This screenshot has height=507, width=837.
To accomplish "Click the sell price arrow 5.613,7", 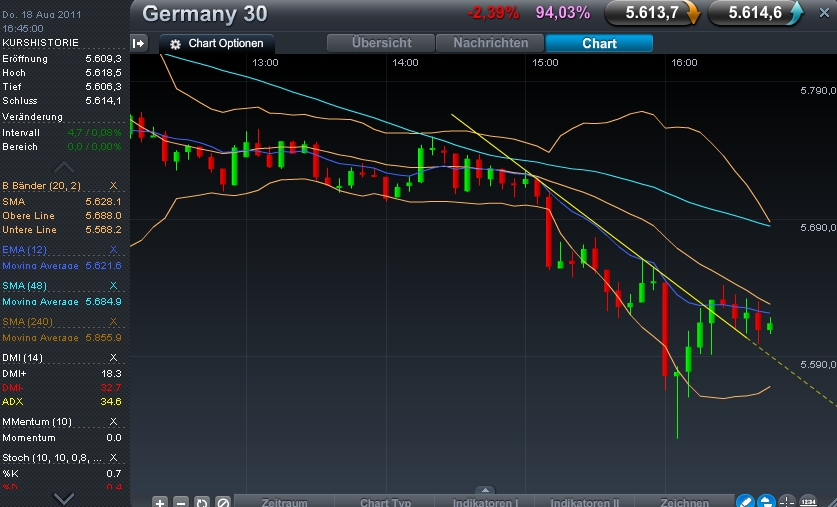I will 692,13.
